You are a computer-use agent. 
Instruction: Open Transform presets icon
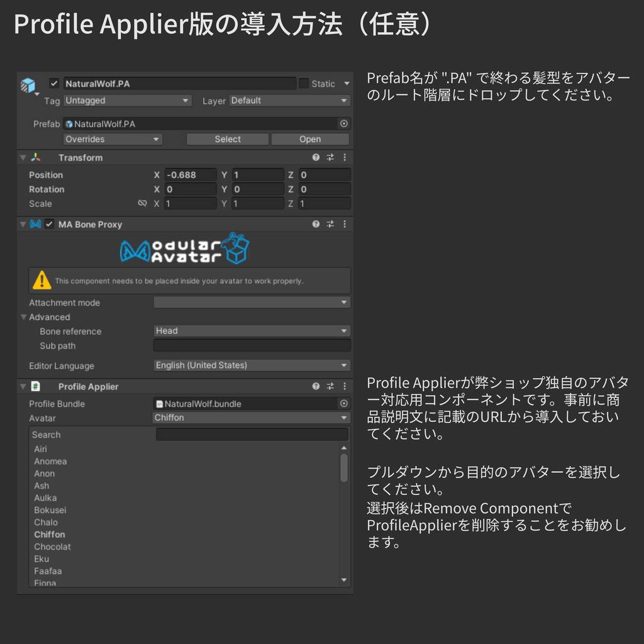[x=330, y=157]
